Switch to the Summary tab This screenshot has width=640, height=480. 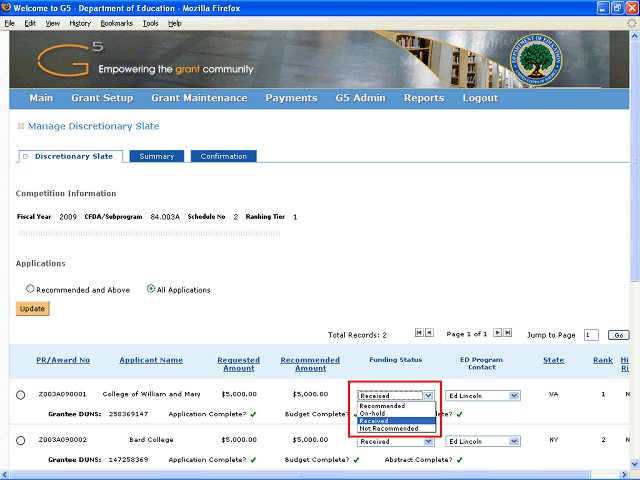[x=157, y=156]
